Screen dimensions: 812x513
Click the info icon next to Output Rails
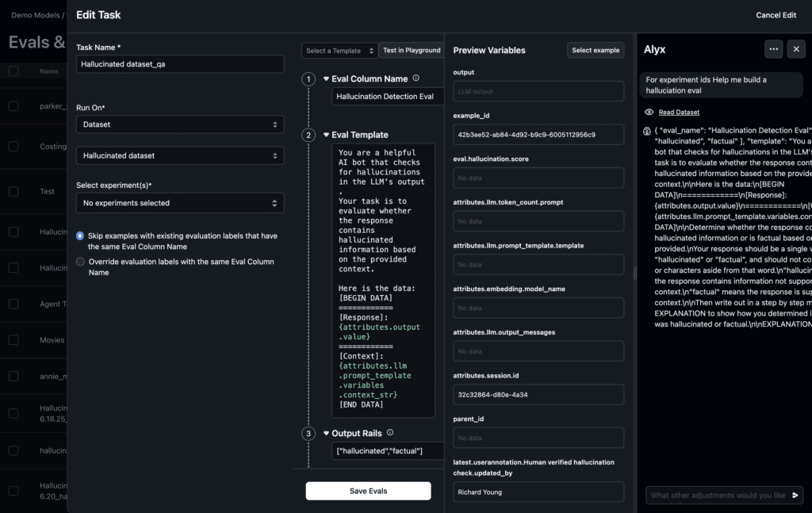[390, 433]
